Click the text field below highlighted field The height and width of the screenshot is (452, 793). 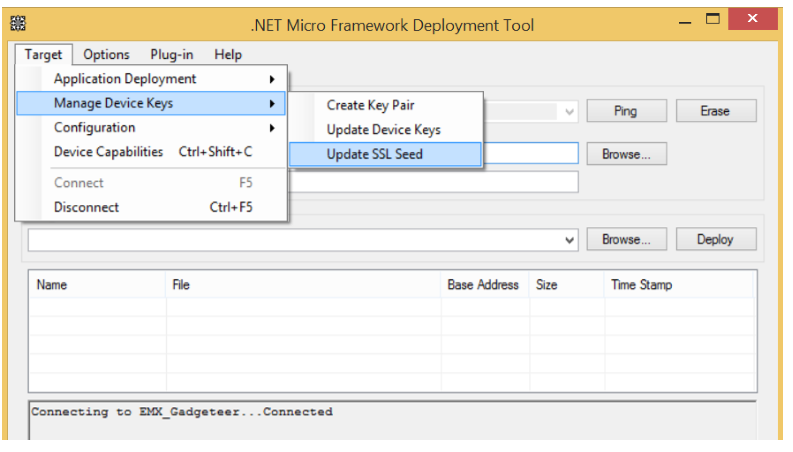pyautogui.click(x=434, y=182)
